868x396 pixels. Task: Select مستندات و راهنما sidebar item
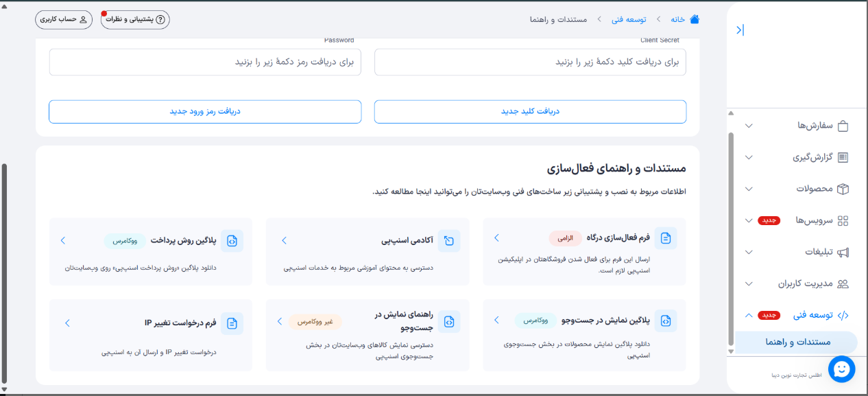coord(796,342)
